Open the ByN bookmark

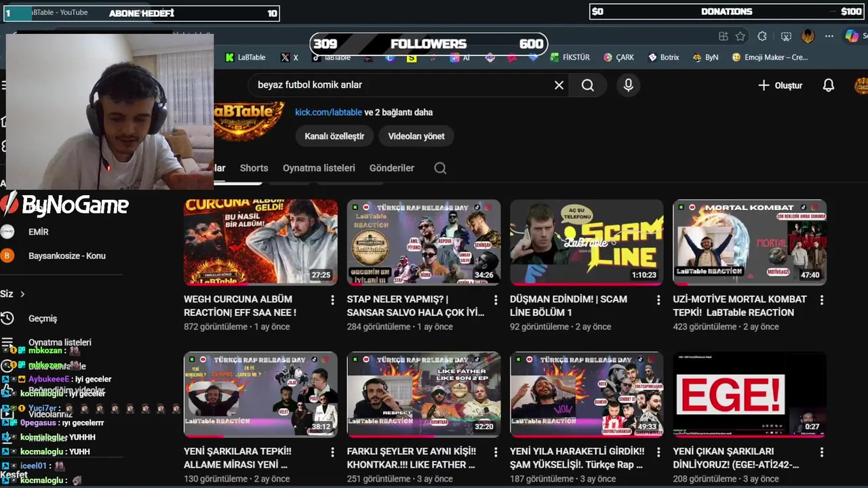(x=705, y=58)
